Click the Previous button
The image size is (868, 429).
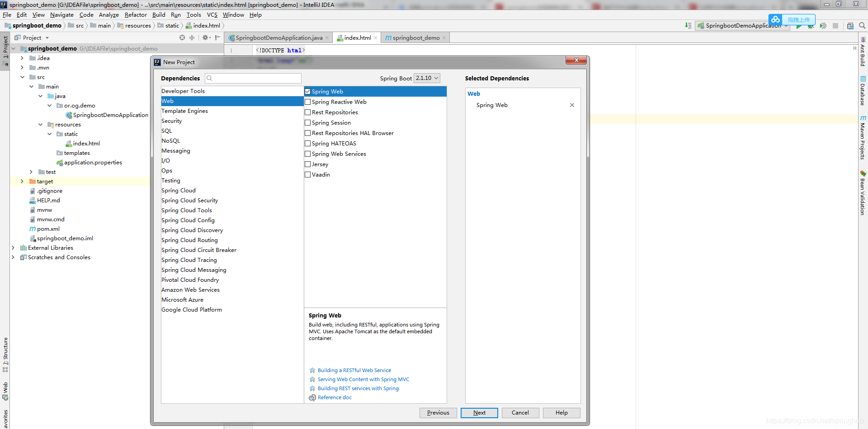point(438,413)
